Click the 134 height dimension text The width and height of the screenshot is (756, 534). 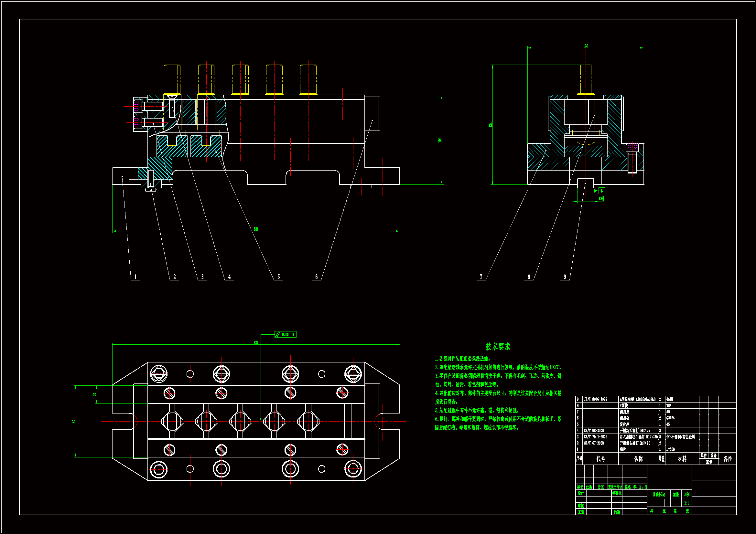point(490,125)
